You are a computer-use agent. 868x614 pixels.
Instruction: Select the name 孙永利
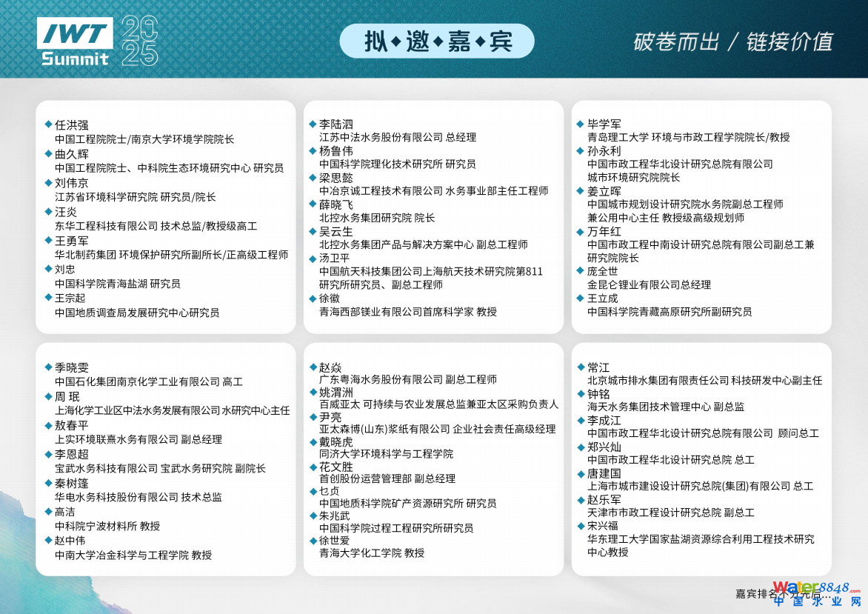pyautogui.click(x=604, y=150)
